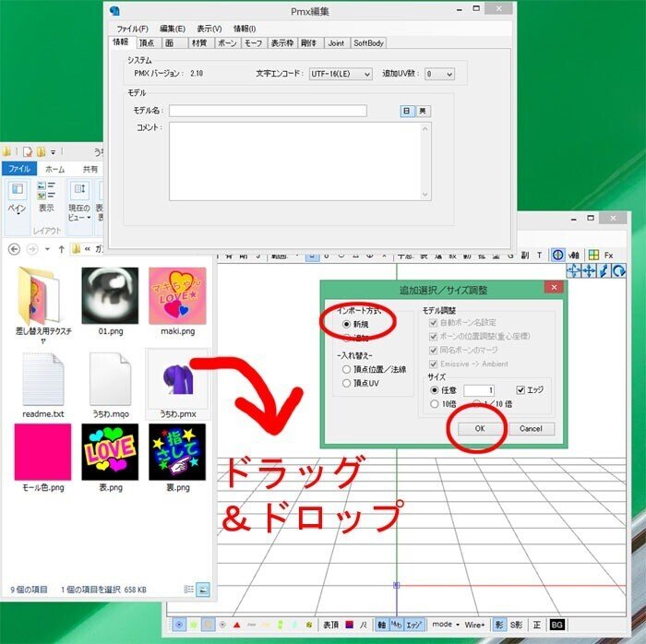Select the 新規 import radio button
The height and width of the screenshot is (644, 646).
click(346, 325)
